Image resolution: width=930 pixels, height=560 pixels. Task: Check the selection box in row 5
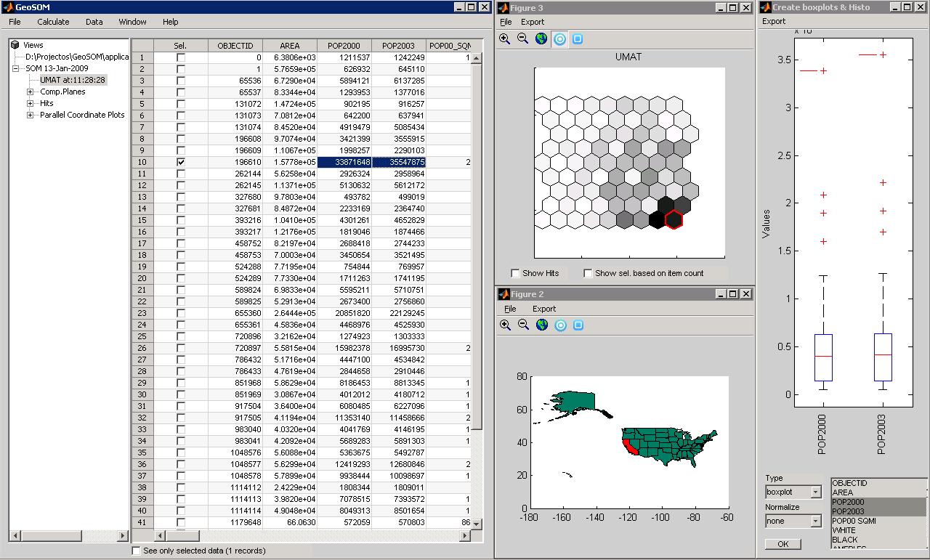pyautogui.click(x=181, y=104)
